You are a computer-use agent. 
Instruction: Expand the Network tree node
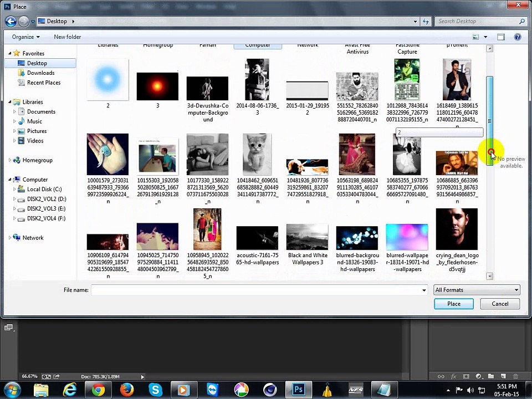tap(9, 238)
